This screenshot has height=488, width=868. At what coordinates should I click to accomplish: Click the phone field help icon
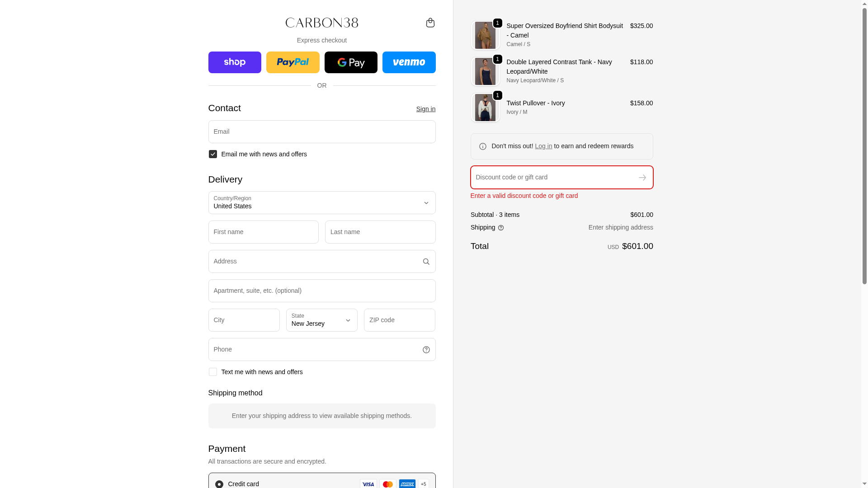point(426,350)
